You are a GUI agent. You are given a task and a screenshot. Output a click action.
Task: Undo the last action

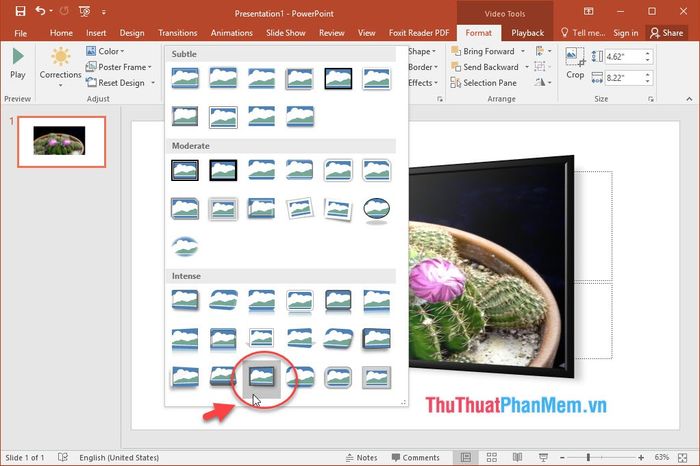[40, 11]
